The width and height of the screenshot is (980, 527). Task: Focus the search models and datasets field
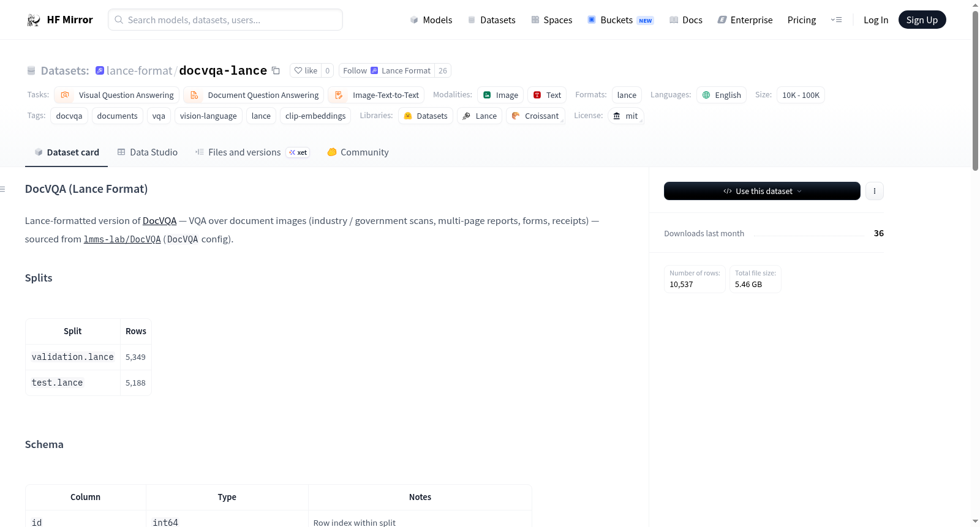(225, 20)
